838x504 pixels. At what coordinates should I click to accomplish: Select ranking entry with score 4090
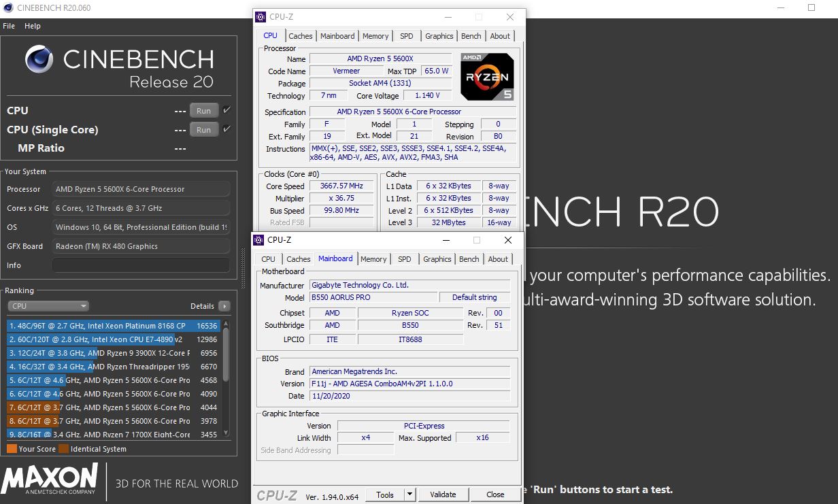(x=113, y=394)
